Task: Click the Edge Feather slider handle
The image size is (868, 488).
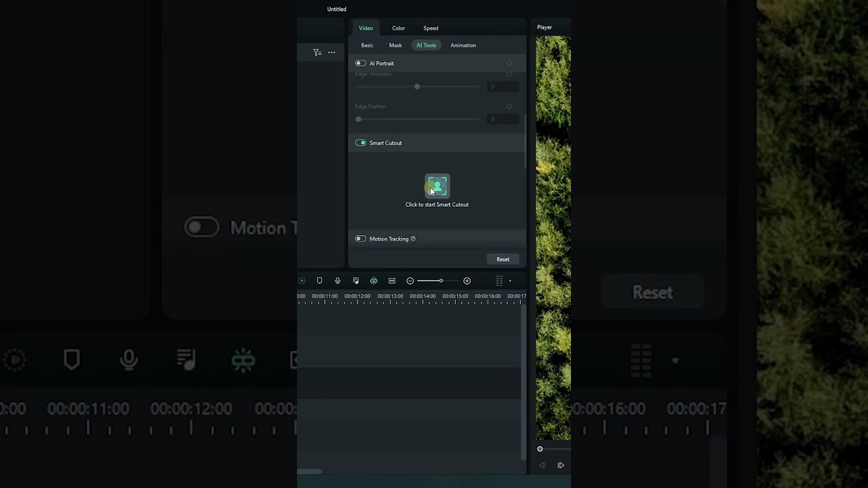Action: [359, 119]
